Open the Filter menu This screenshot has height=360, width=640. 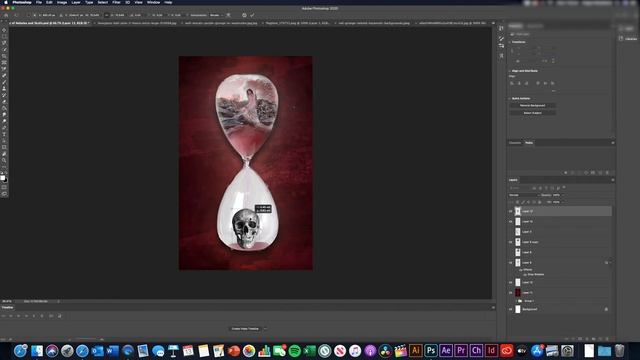(116, 2)
